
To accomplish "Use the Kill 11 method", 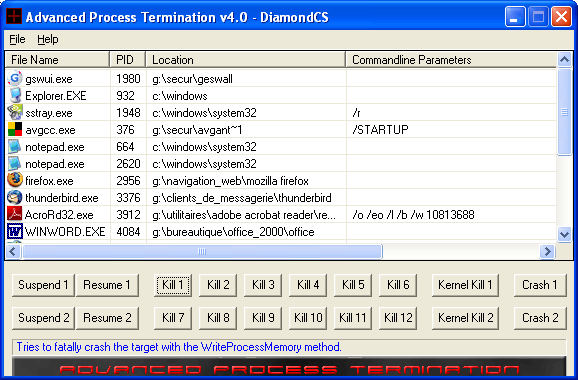I will tap(353, 318).
